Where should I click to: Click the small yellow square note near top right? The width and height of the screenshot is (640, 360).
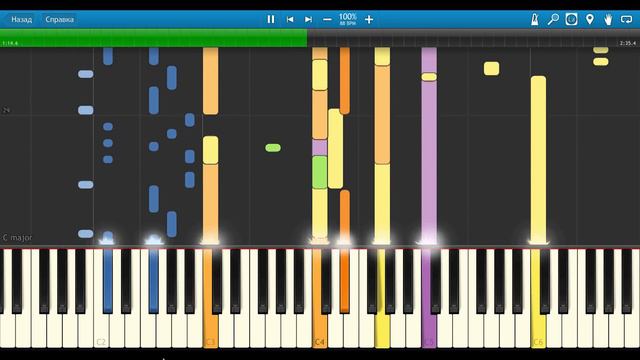pyautogui.click(x=491, y=69)
